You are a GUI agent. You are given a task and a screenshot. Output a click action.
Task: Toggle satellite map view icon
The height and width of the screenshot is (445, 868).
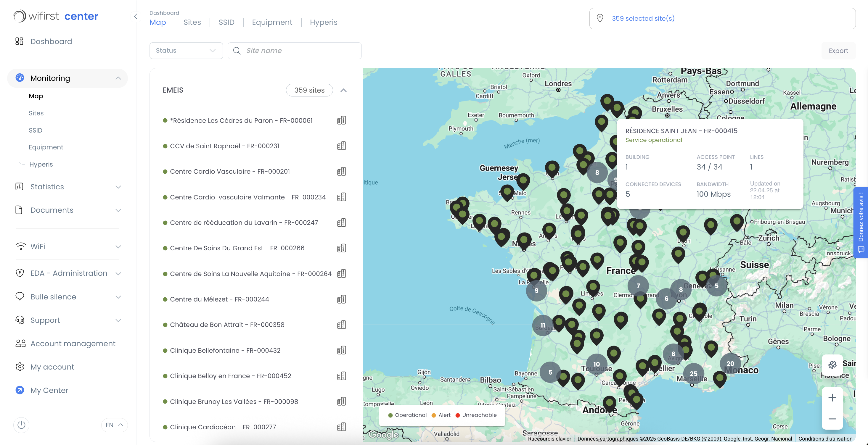coord(832,365)
